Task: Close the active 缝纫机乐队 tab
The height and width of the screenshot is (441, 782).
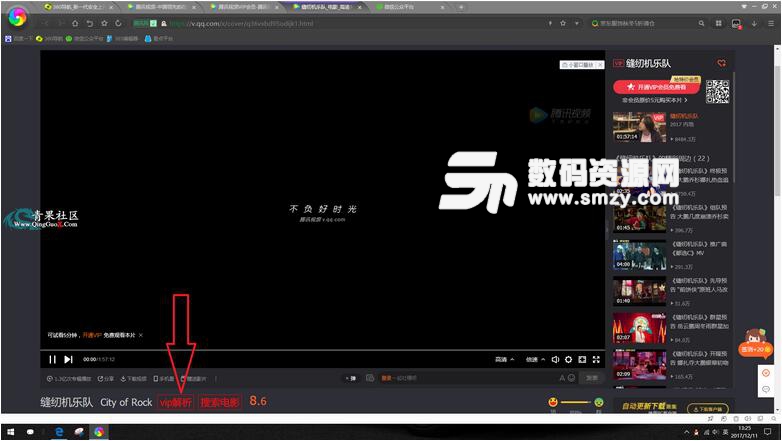Action: pos(360,7)
